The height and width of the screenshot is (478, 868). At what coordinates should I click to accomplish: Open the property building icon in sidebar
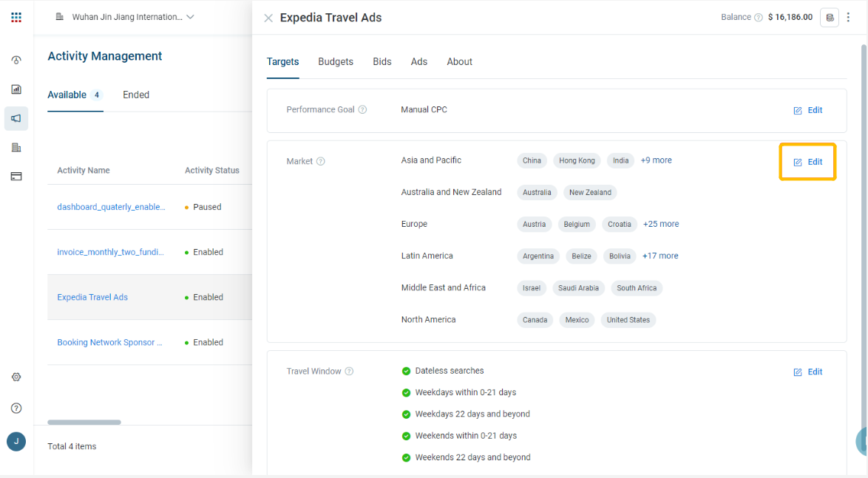click(16, 147)
